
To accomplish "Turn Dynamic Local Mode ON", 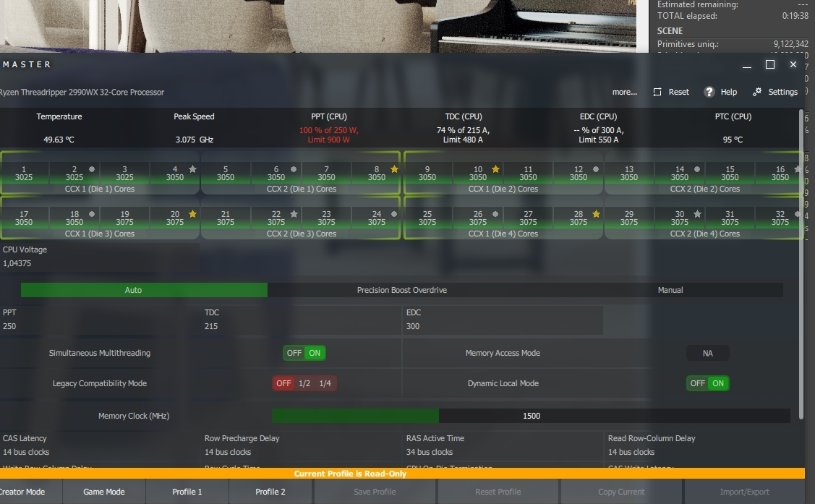I will [x=718, y=383].
